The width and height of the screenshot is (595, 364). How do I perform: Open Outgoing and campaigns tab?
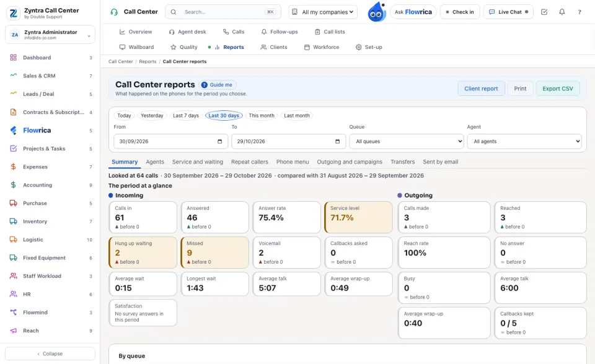(x=350, y=162)
